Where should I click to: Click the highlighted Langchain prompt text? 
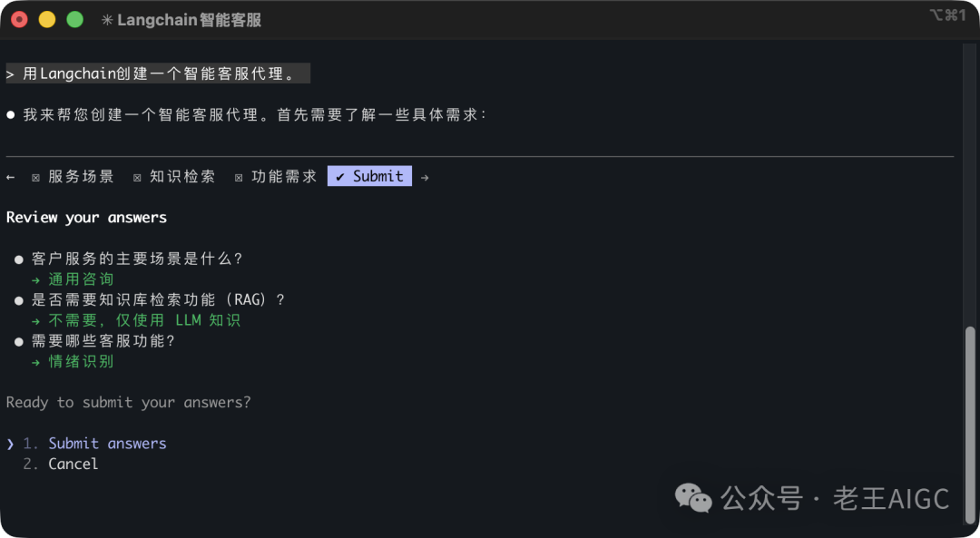click(159, 73)
